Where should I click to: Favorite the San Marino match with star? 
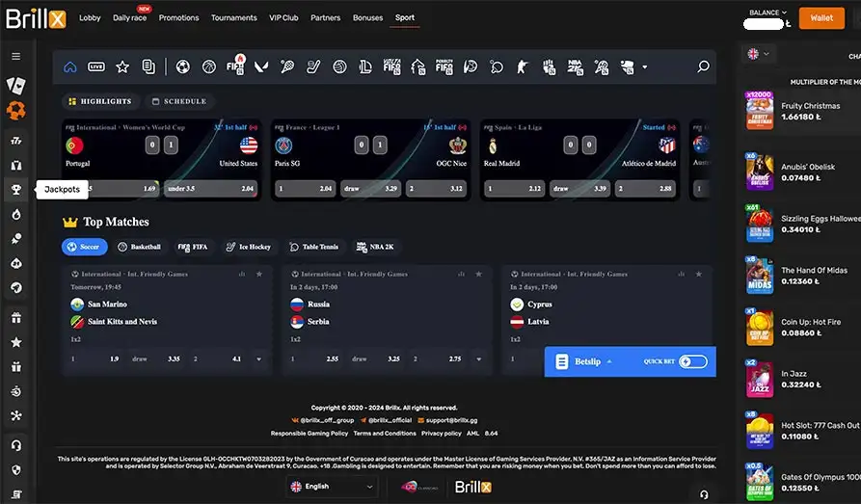tap(259, 274)
